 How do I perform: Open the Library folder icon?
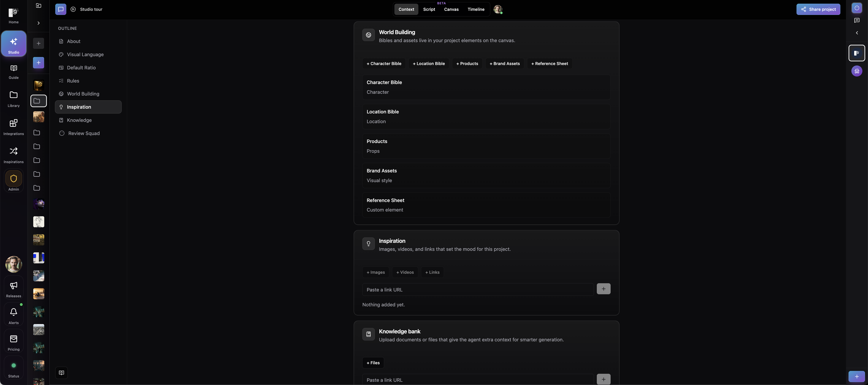13,99
